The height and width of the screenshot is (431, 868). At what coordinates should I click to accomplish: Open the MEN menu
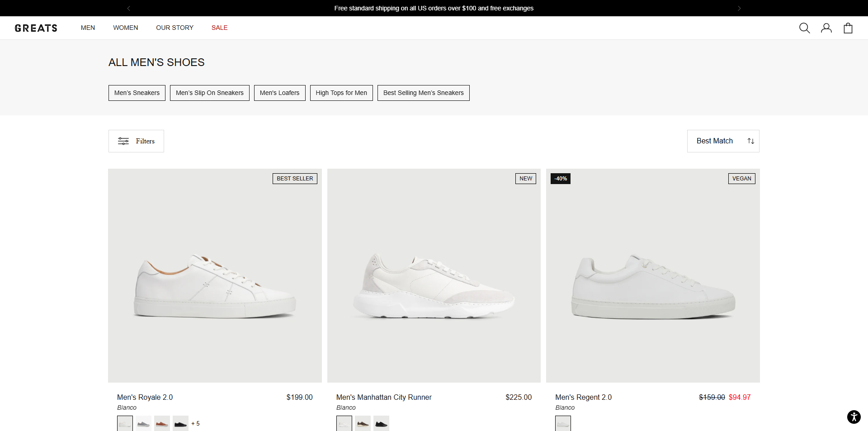click(x=88, y=28)
